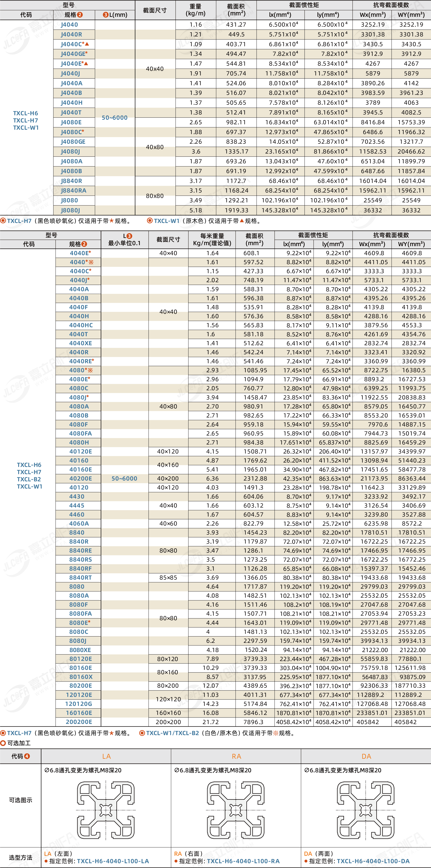Click the 最小单位0.1 header text
The image size is (431, 868).
pos(124,243)
